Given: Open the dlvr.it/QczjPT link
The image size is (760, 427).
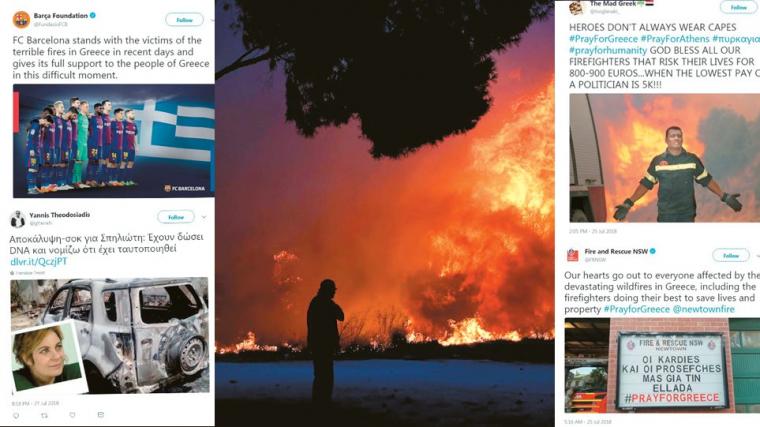Looking at the screenshot, I should point(39,261).
